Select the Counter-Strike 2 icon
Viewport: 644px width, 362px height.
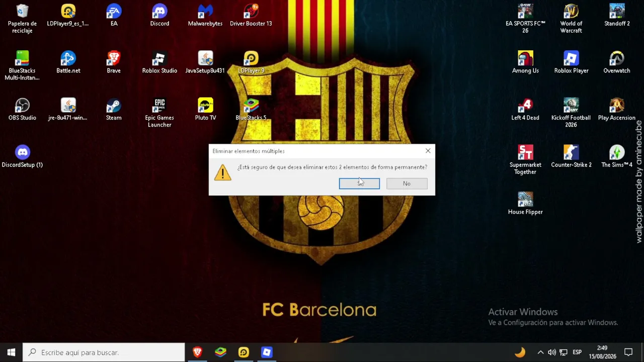pos(571,157)
